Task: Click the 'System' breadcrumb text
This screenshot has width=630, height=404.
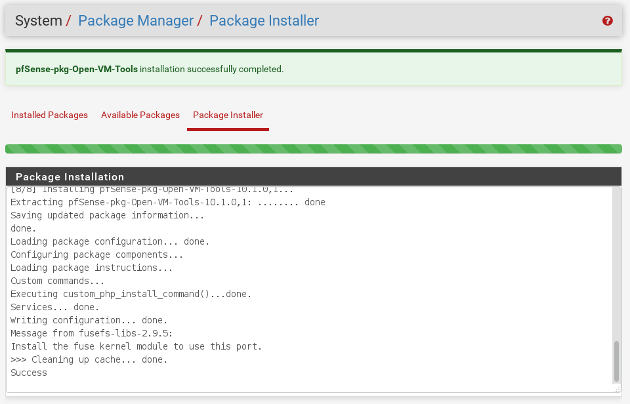Action: tap(39, 20)
